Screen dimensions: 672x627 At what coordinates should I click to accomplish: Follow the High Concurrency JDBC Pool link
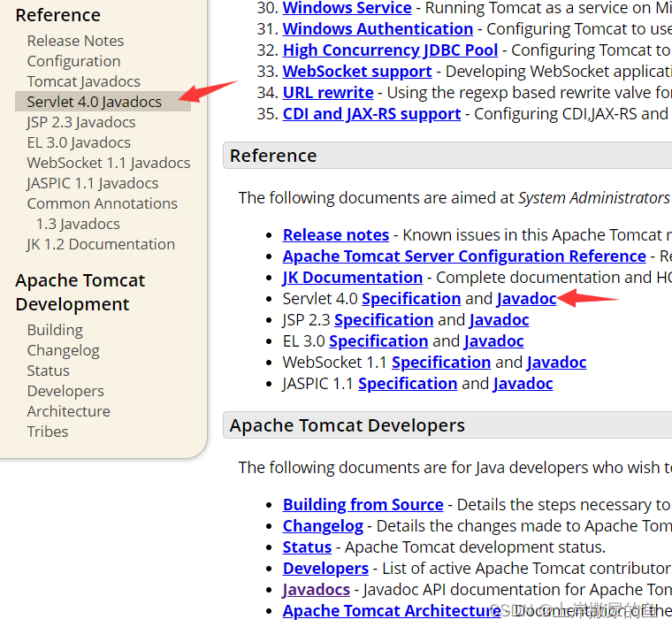(x=390, y=50)
